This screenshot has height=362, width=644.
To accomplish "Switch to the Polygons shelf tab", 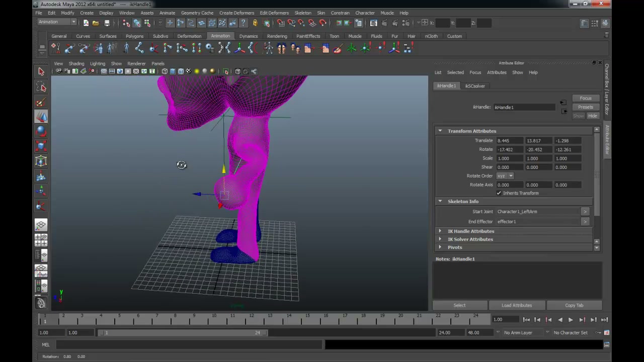I will point(134,36).
